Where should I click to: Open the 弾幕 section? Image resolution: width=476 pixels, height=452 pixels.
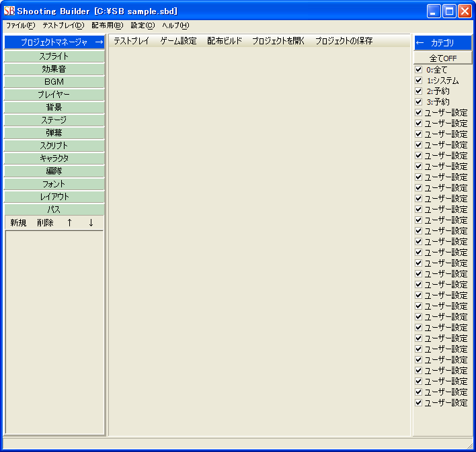click(54, 133)
